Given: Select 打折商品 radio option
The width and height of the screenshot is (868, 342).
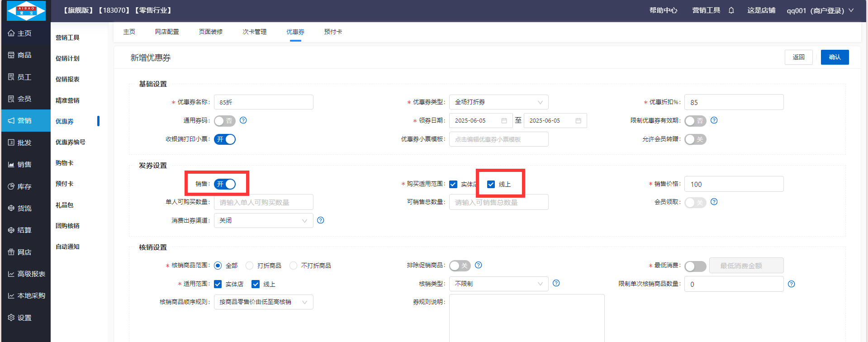Looking at the screenshot, I should (x=250, y=266).
